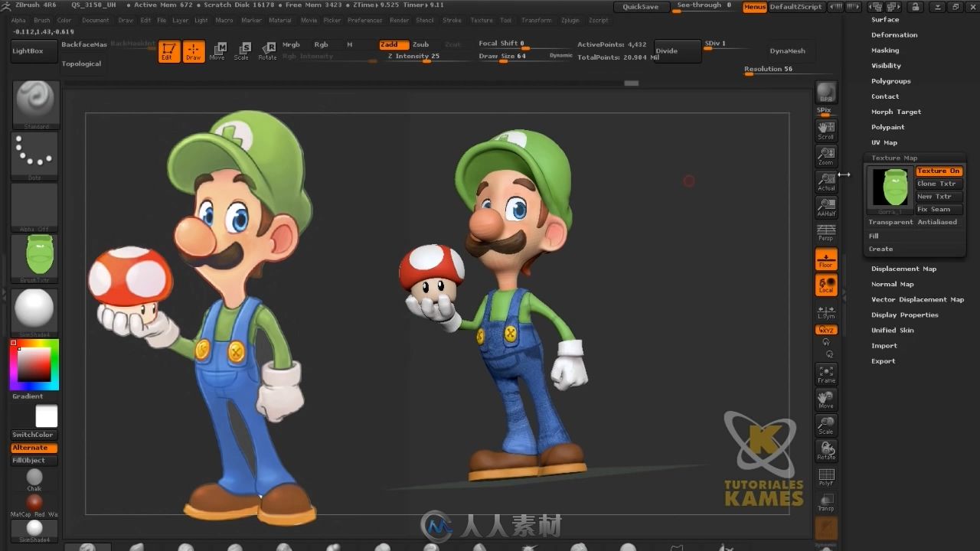Click the Zoom canvas icon
This screenshot has width=980, height=551.
click(826, 156)
